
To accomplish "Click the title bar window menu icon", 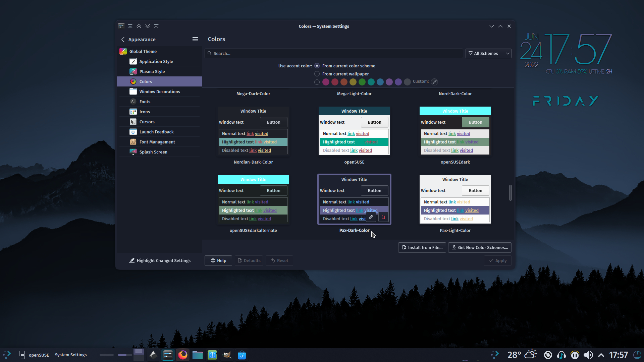I will click(121, 26).
